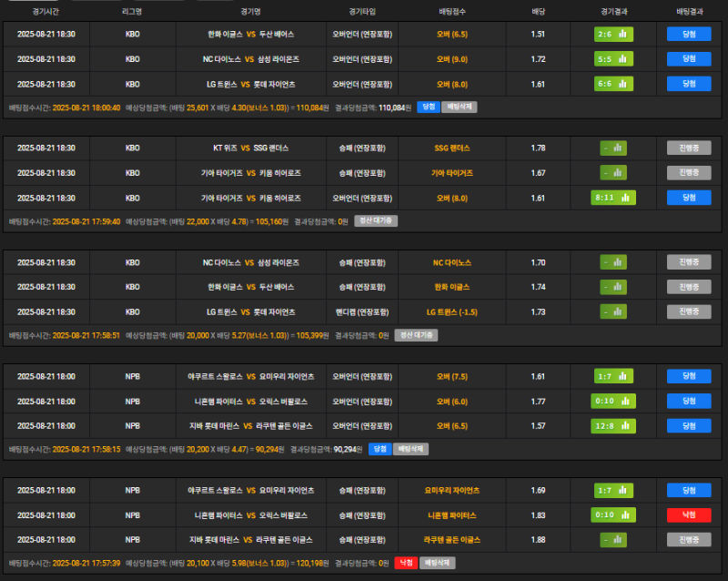Screen dimensions: 728x581
Task: Click the 경기타입 column header
Action: 362,12
